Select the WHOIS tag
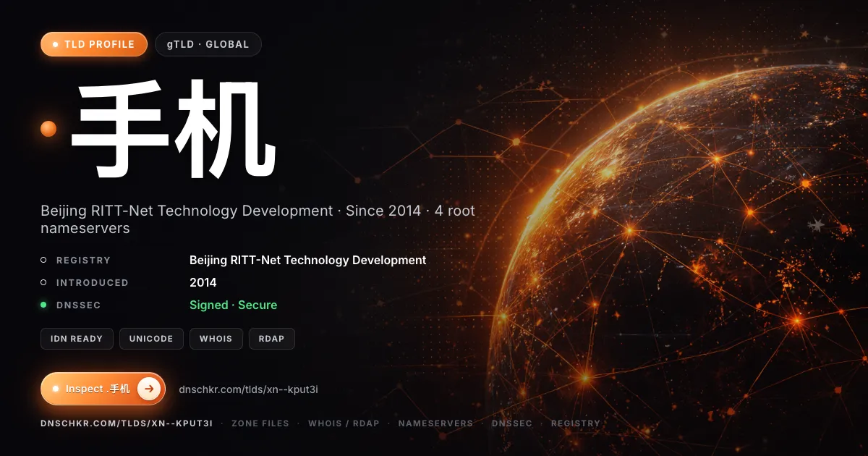The image size is (868, 456). tap(216, 339)
